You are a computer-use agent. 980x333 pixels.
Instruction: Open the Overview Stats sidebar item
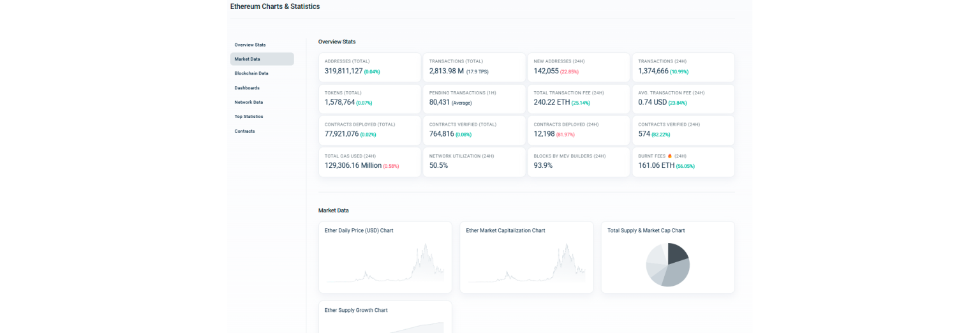click(x=250, y=45)
